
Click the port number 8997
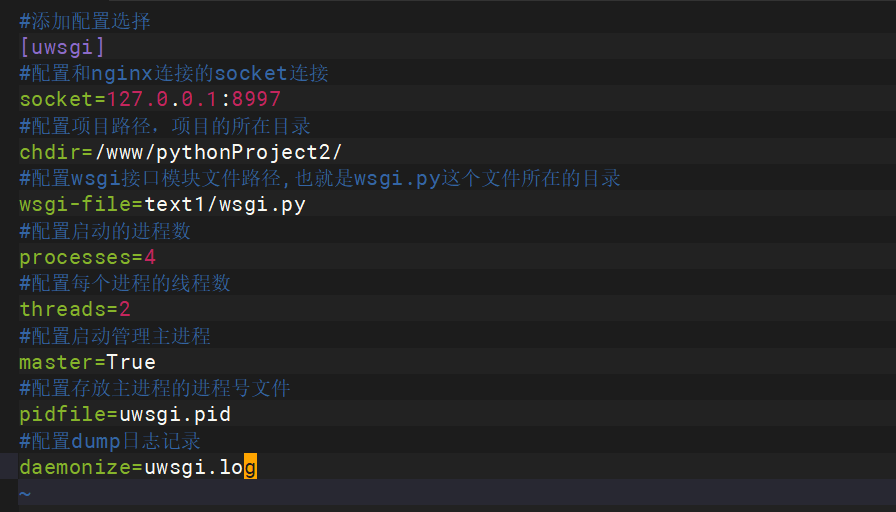pos(256,99)
